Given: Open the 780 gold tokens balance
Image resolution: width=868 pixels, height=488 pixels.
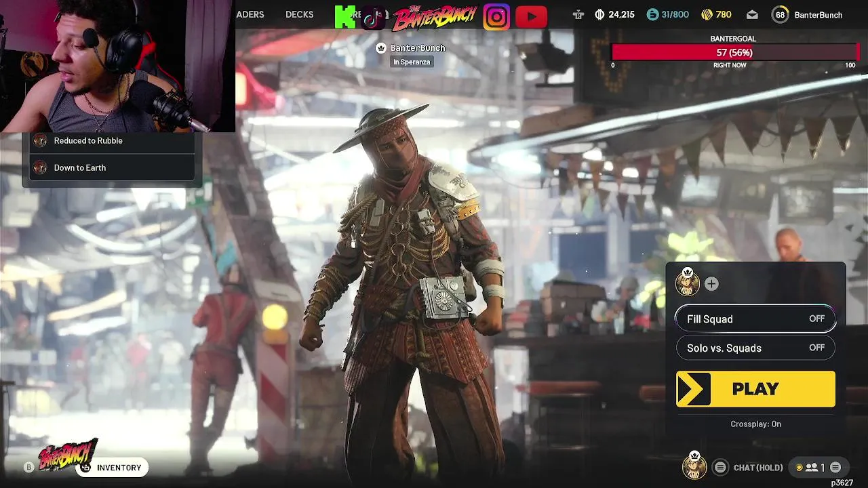Looking at the screenshot, I should [x=716, y=15].
